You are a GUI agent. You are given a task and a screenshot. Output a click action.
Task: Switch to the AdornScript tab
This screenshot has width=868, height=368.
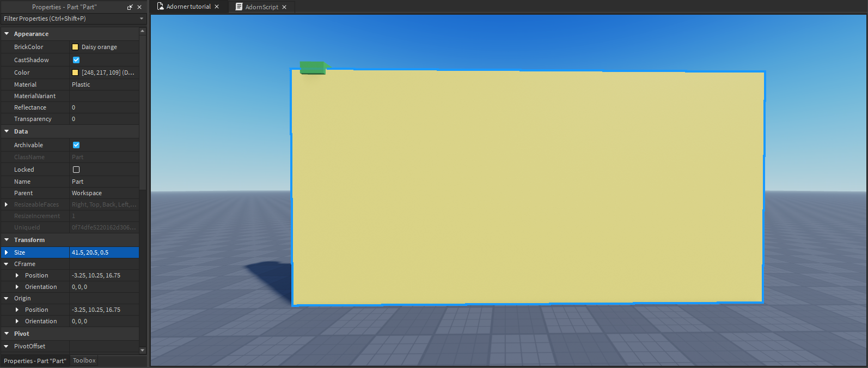(x=261, y=7)
